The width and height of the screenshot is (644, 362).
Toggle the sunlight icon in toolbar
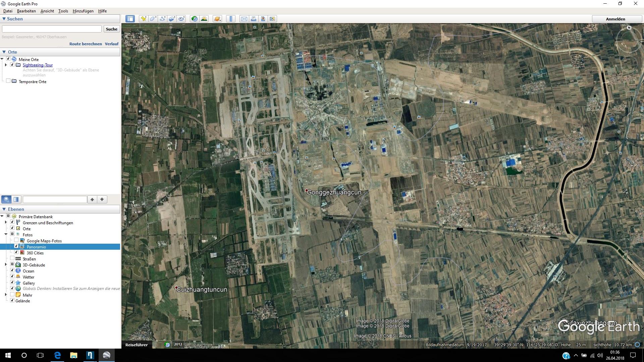(x=204, y=19)
